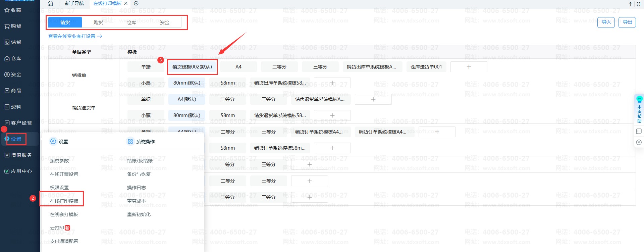This screenshot has width=644, height=252.
Task: Click the up arrow icon at top right
Action: [x=631, y=4]
